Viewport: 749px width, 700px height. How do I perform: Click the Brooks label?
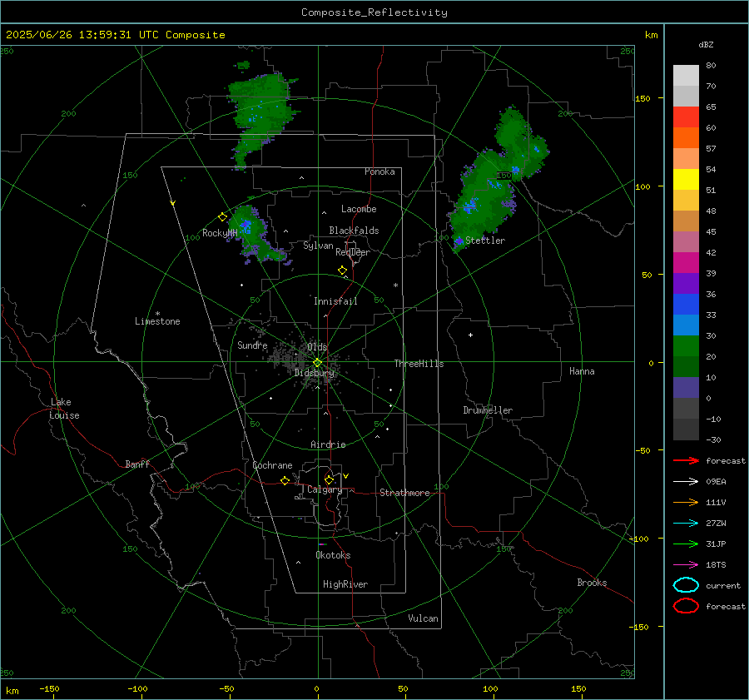(592, 583)
